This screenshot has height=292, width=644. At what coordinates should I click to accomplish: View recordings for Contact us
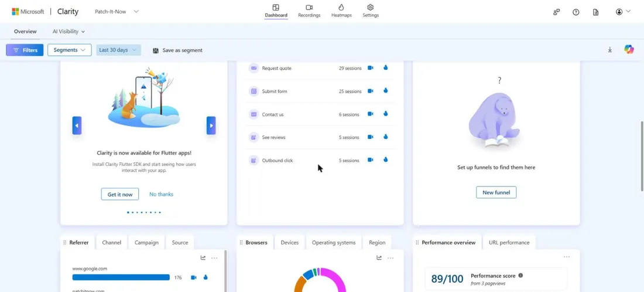[370, 114]
